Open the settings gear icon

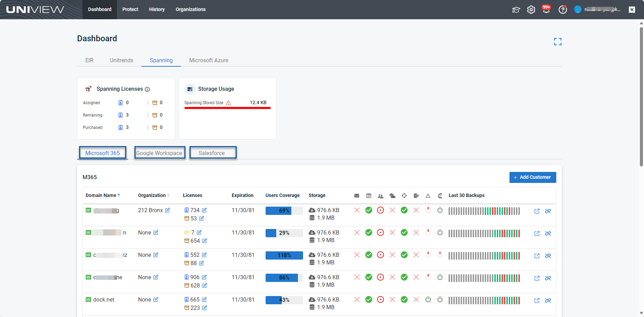tap(531, 10)
